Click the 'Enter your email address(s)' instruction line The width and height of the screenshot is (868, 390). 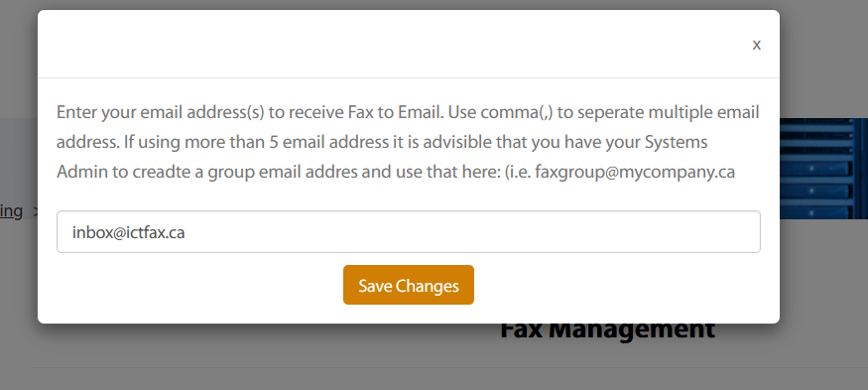click(408, 112)
